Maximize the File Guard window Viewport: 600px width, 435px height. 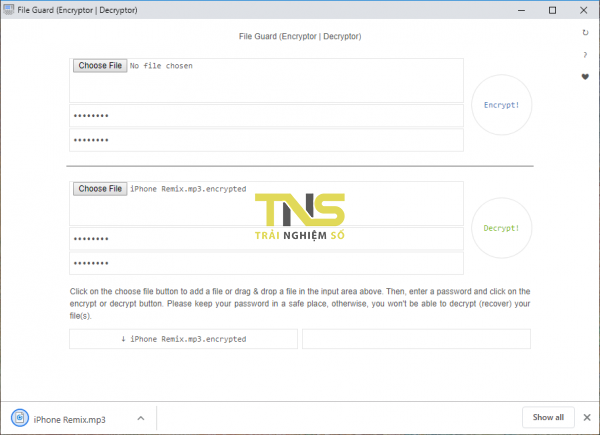(x=552, y=10)
